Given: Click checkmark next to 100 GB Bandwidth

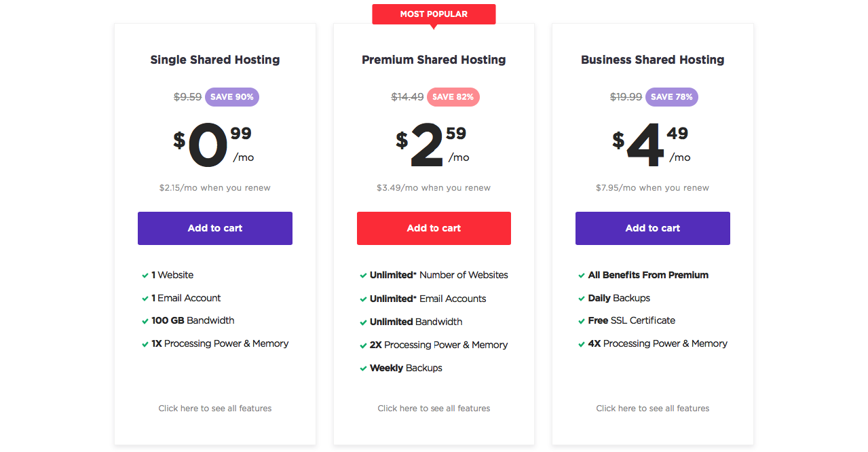Looking at the screenshot, I should (x=145, y=321).
